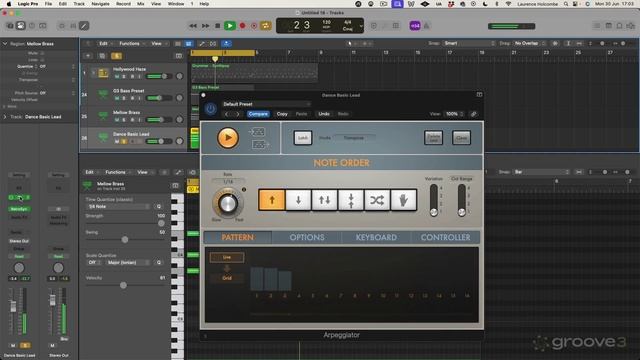Viewport: 640px width, 360px height.
Task: Switch to the Options tab
Action: [x=307, y=238]
